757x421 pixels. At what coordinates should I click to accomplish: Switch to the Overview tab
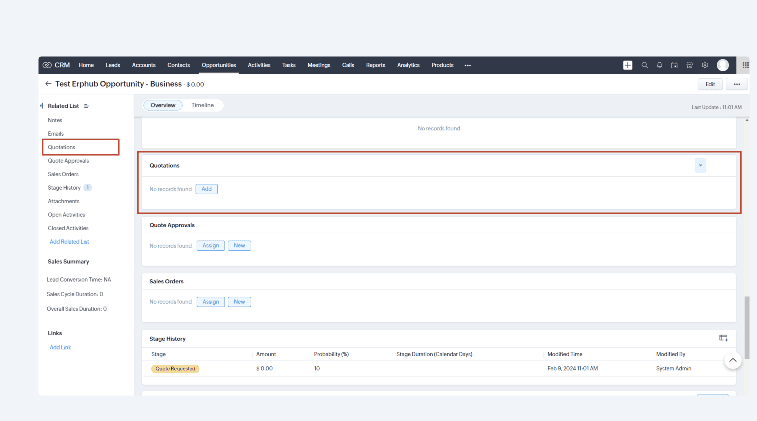pyautogui.click(x=163, y=105)
